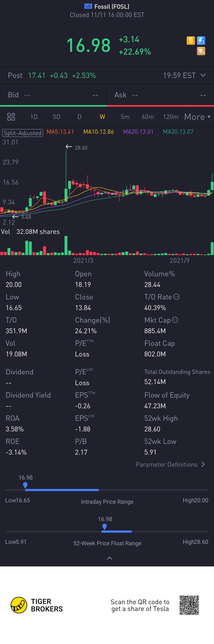Open the chart layout grid icon

point(11,117)
